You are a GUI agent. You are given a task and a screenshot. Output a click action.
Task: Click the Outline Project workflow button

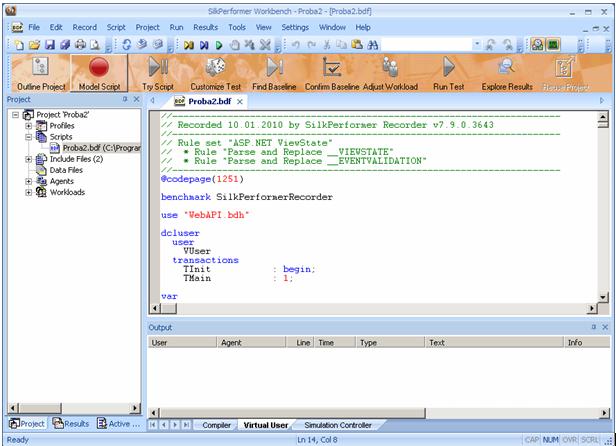click(41, 73)
